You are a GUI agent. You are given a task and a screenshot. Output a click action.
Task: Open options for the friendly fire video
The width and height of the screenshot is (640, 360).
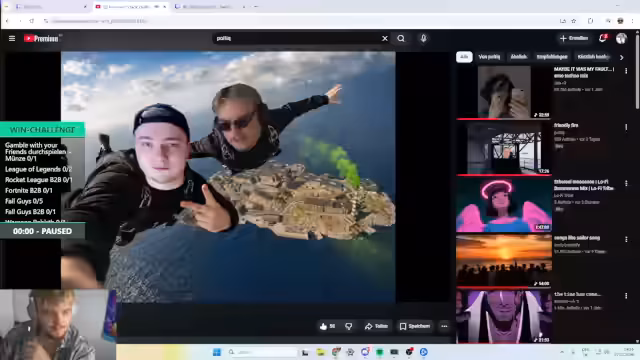coord(626,127)
